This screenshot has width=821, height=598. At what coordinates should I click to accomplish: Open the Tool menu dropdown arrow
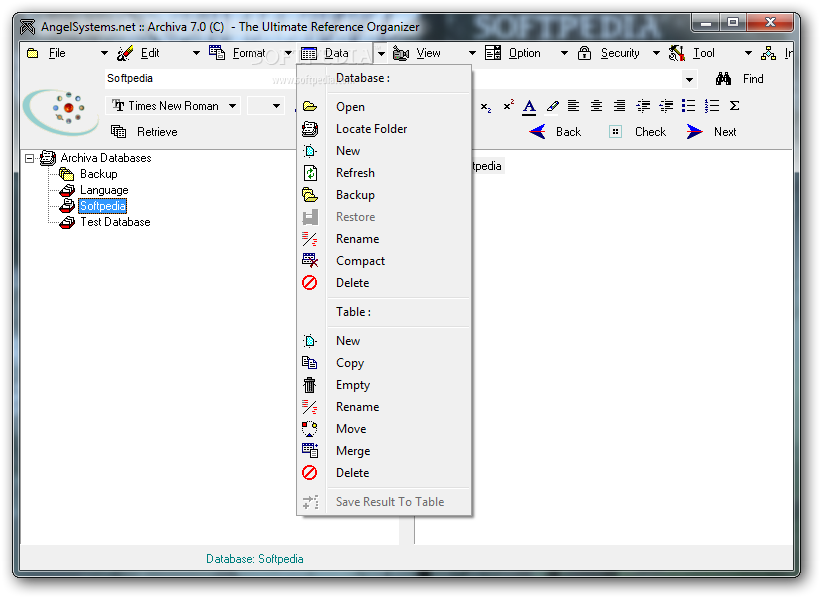748,53
